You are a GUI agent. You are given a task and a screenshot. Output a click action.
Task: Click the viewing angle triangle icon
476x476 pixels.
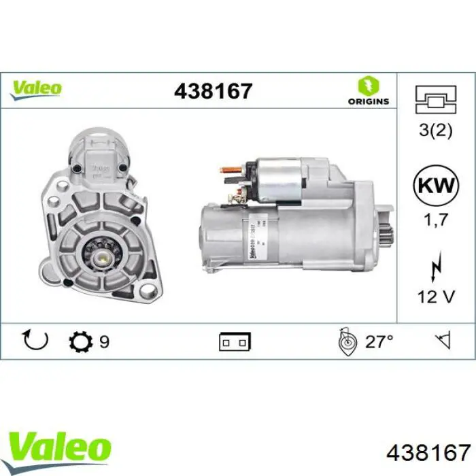[443, 341]
